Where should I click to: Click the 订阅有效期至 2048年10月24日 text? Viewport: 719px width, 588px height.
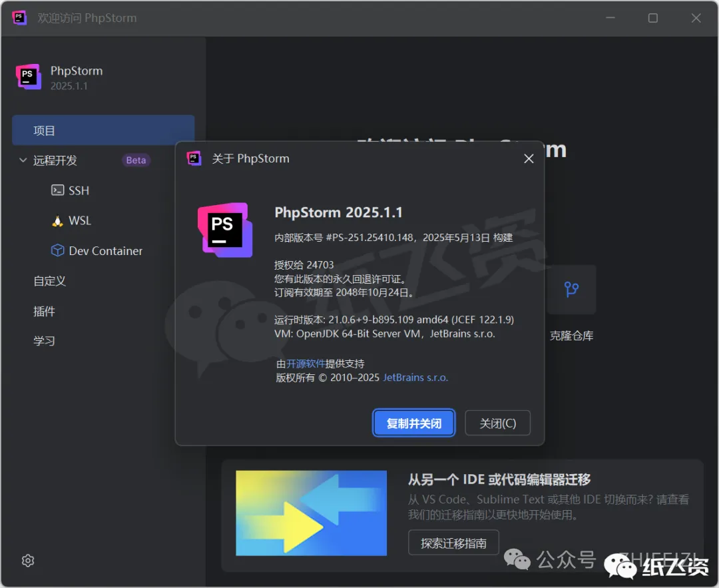click(x=344, y=292)
